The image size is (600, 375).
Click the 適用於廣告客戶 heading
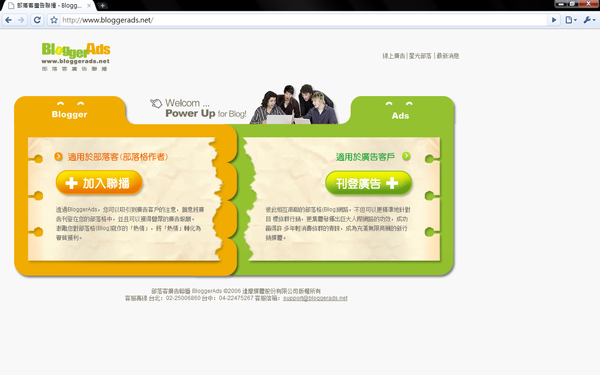365,157
